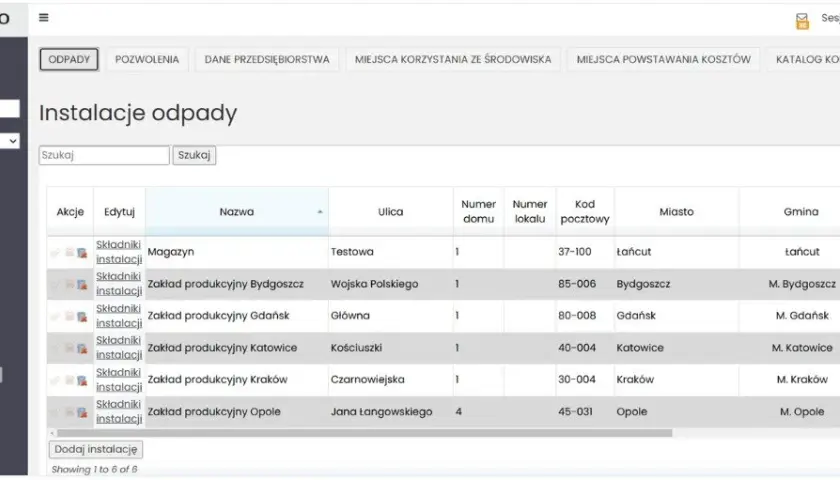The image size is (840, 480).
Task: Click the colored document icon in Gdańsk row
Action: coord(82,317)
